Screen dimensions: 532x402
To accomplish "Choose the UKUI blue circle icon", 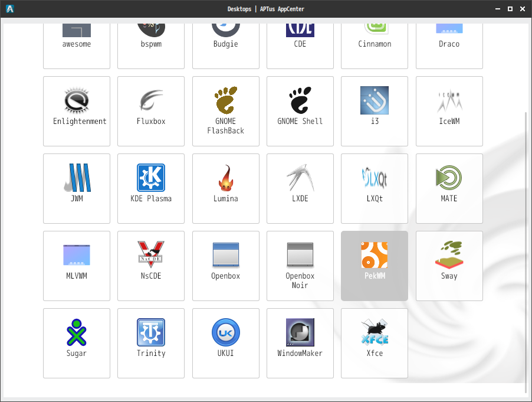I will pyautogui.click(x=226, y=332).
